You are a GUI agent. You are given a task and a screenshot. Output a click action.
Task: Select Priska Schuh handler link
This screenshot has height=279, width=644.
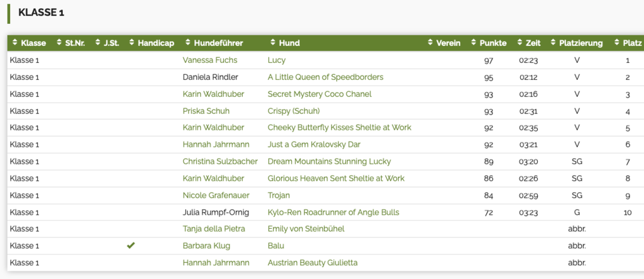[x=205, y=111]
